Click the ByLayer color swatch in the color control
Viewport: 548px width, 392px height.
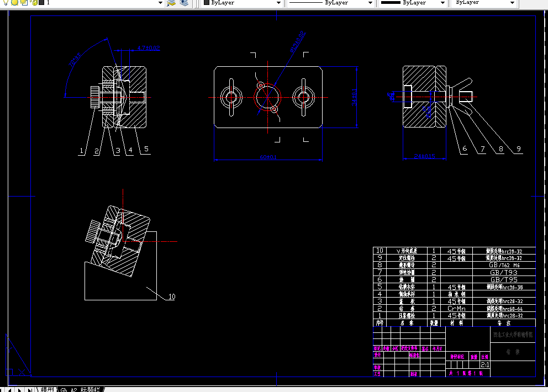pyautogui.click(x=207, y=2)
